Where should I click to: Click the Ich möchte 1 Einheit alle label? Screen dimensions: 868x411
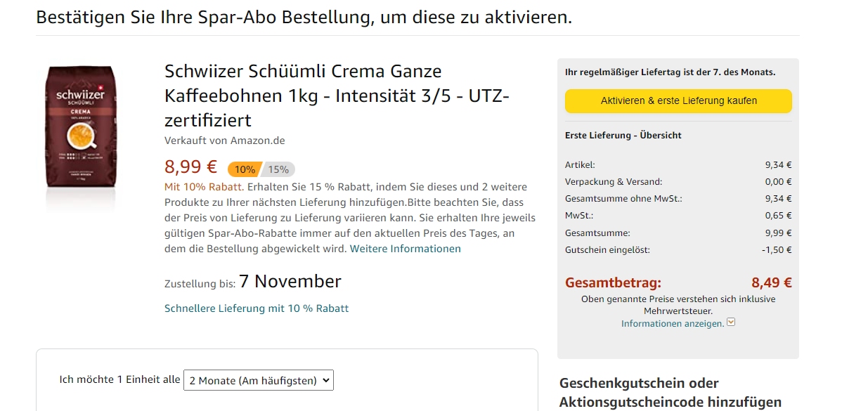pyautogui.click(x=119, y=379)
